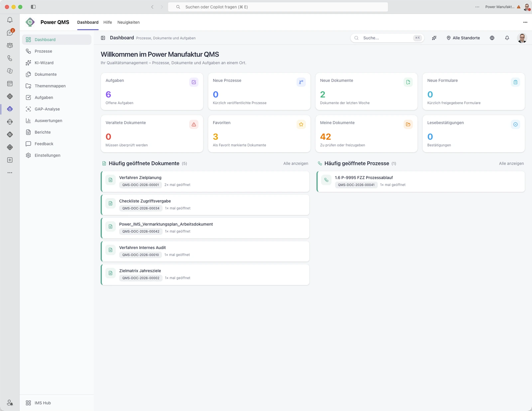Go back with the title bar back arrow

(152, 7)
